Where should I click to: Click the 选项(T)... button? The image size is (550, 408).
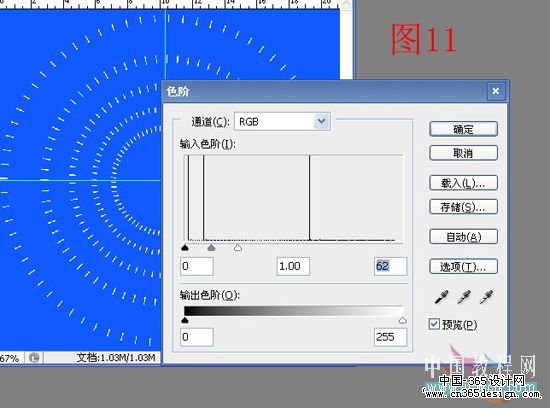tap(463, 267)
